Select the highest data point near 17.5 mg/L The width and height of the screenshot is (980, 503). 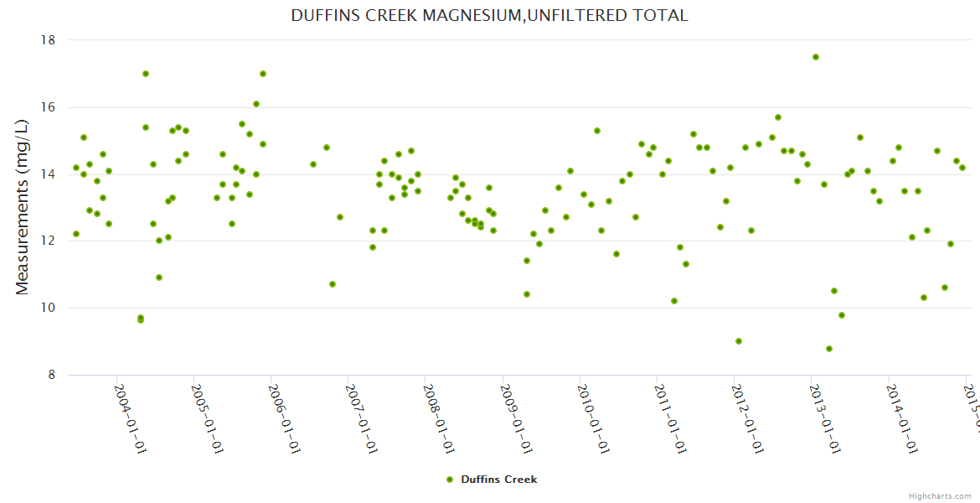816,57
